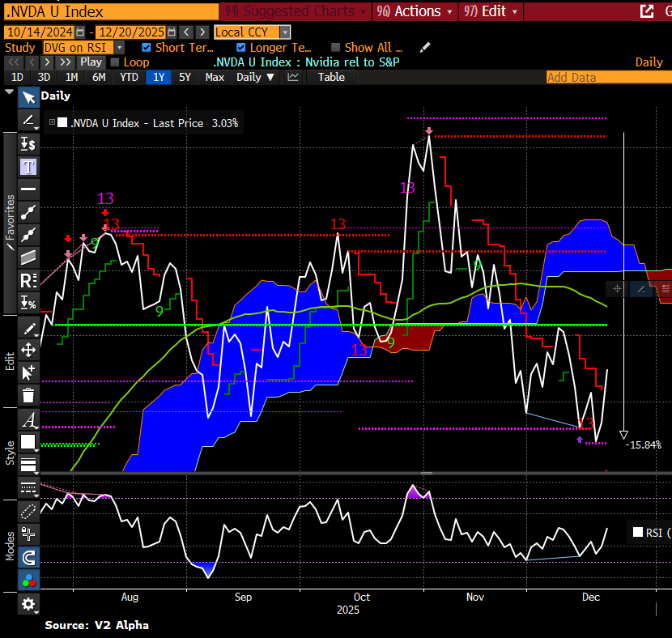This screenshot has height=638, width=672.
Task: Click the trash delete icon
Action: [x=28, y=395]
